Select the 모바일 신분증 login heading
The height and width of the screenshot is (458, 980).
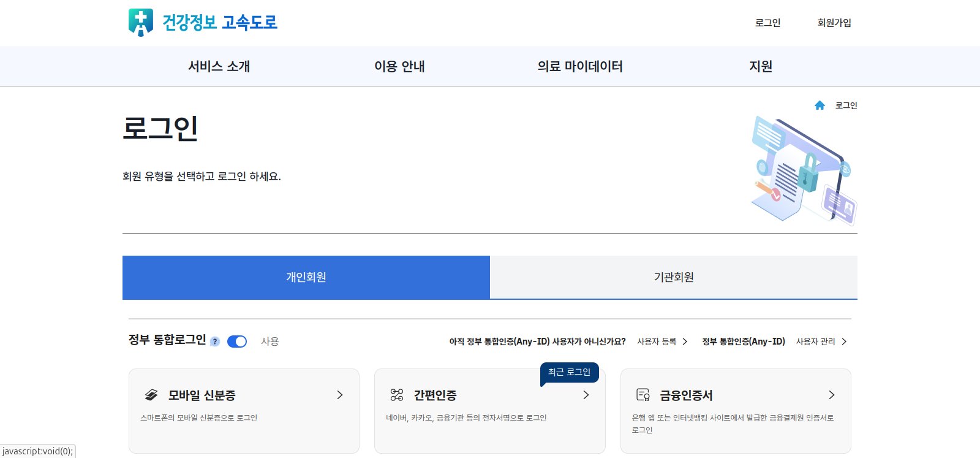click(202, 395)
